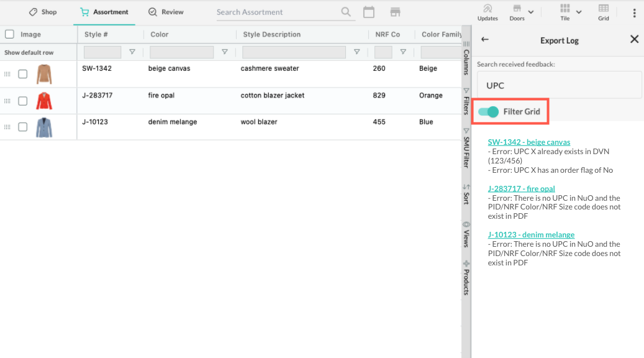
Task: Expand the Tile view dropdown arrow
Action: click(x=579, y=12)
